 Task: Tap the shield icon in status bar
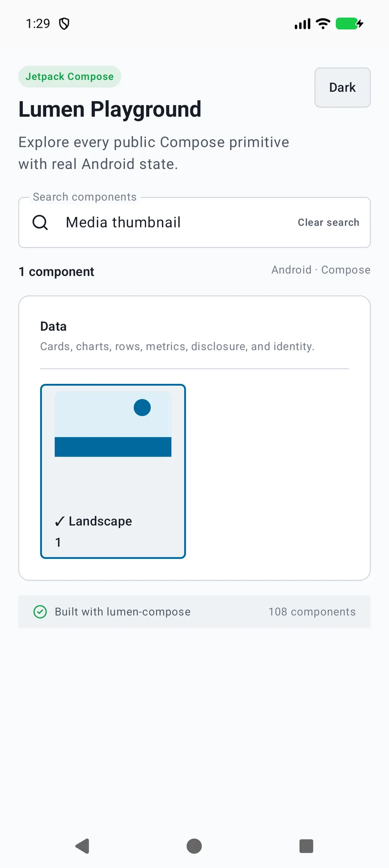64,23
